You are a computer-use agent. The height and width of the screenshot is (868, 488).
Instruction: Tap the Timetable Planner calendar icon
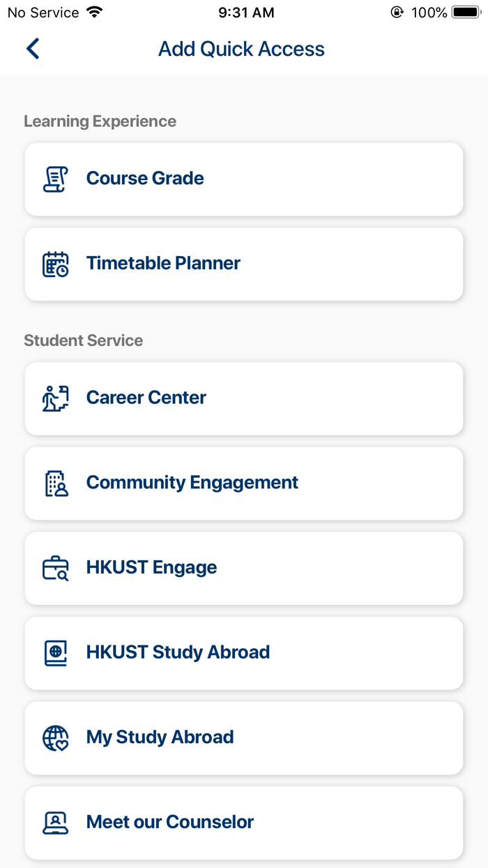[x=55, y=264]
